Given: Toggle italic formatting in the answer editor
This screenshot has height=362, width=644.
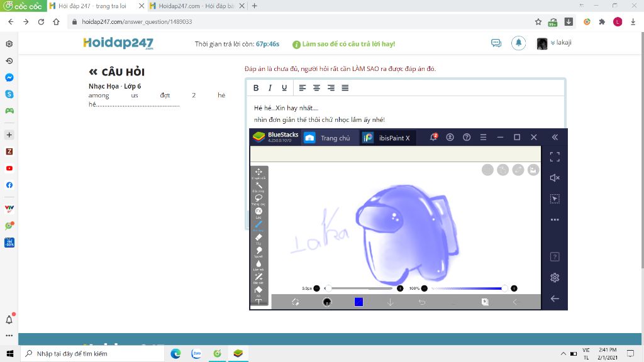Looking at the screenshot, I should click(x=270, y=87).
